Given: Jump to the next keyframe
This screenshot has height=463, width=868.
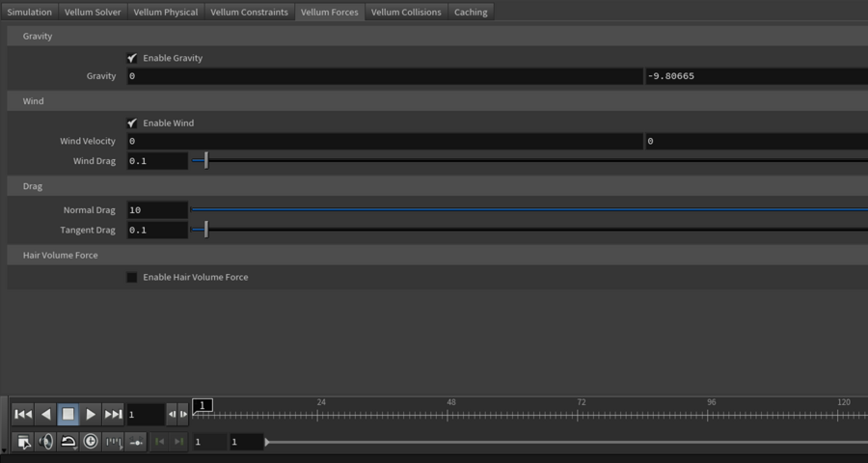Looking at the screenshot, I should [x=178, y=442].
